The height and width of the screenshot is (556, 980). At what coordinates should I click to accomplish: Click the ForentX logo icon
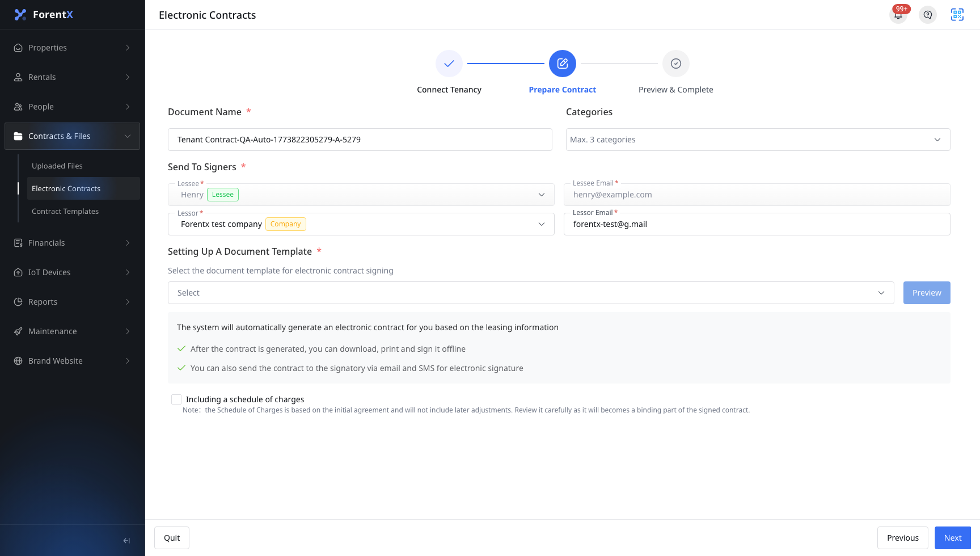[20, 15]
